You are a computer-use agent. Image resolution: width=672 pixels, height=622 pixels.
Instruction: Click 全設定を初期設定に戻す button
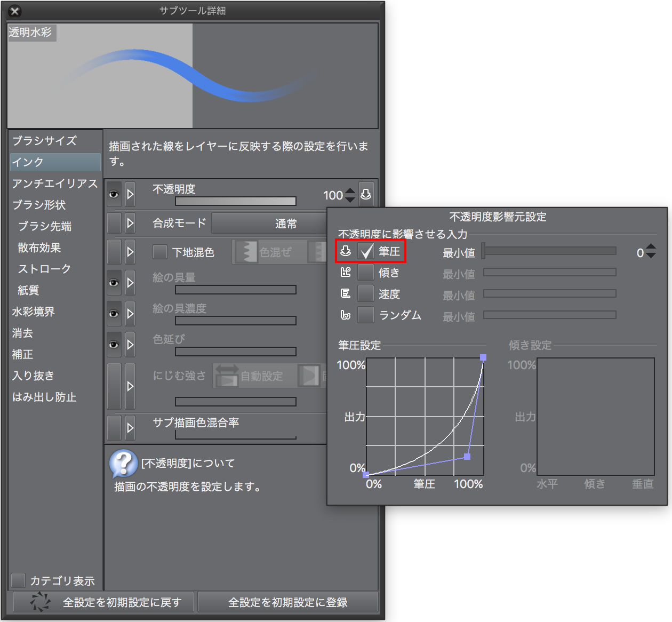pyautogui.click(x=105, y=602)
